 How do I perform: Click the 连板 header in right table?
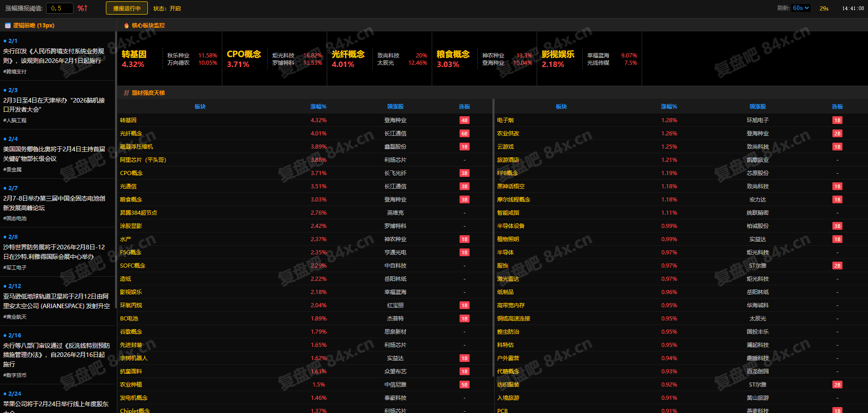click(837, 107)
